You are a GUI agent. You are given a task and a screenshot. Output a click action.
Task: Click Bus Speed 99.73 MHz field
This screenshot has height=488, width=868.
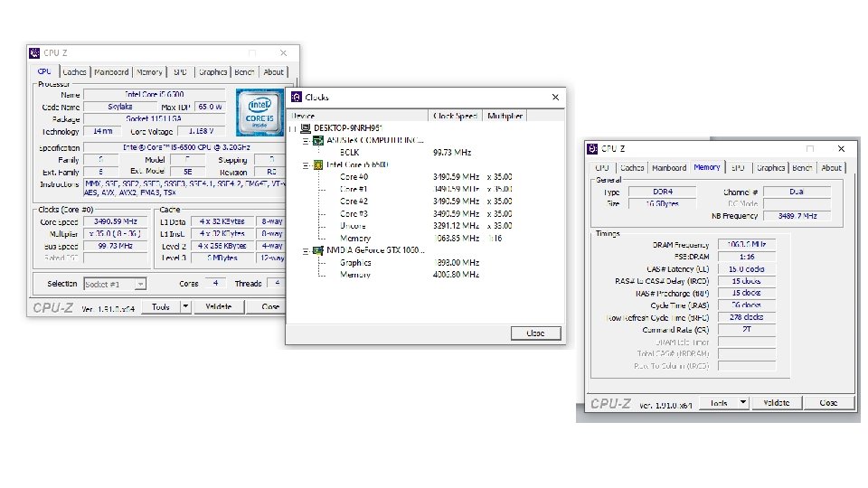116,246
